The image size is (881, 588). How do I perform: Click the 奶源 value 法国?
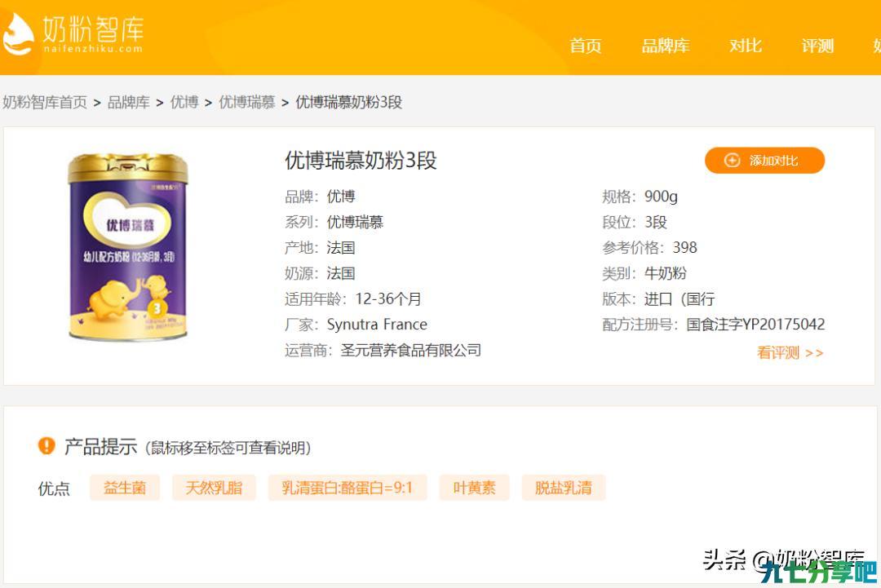(341, 273)
